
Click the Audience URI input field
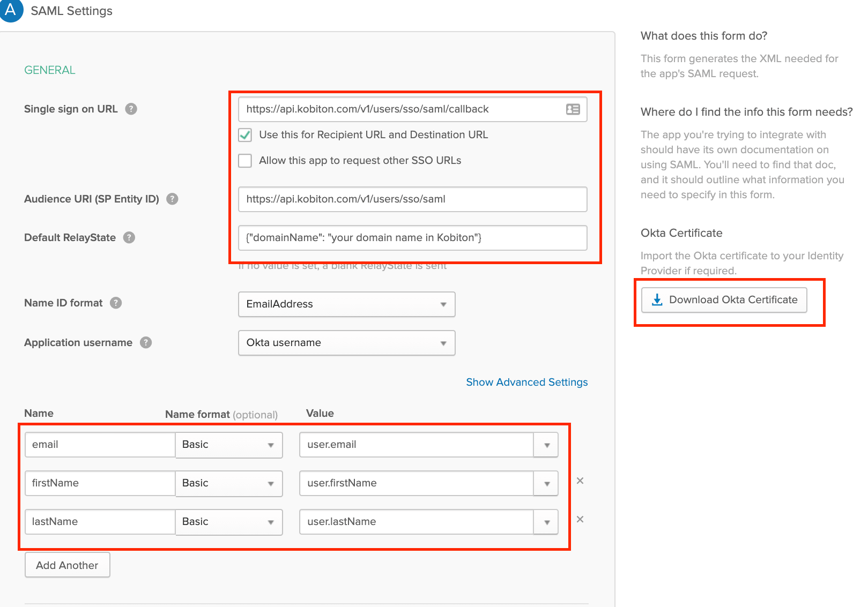pyautogui.click(x=413, y=199)
